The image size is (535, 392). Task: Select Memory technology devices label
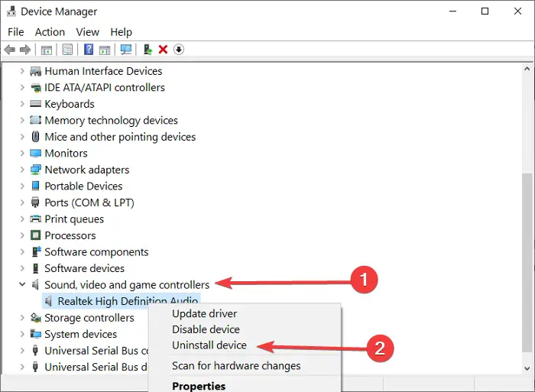point(112,121)
